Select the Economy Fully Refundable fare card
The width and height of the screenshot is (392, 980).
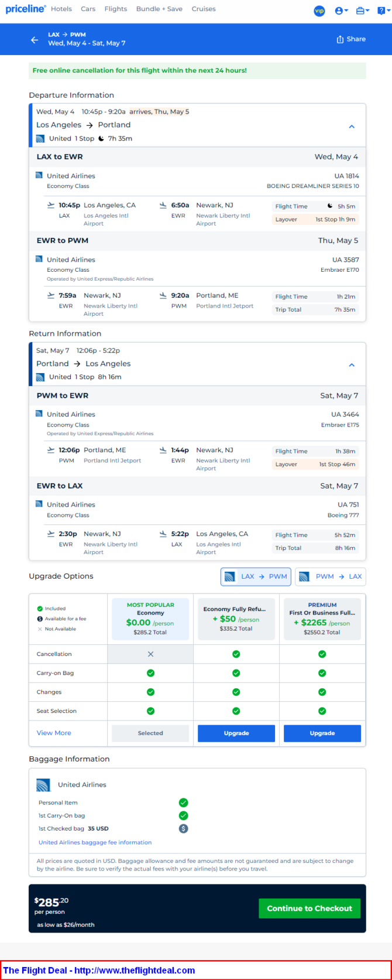tap(236, 619)
